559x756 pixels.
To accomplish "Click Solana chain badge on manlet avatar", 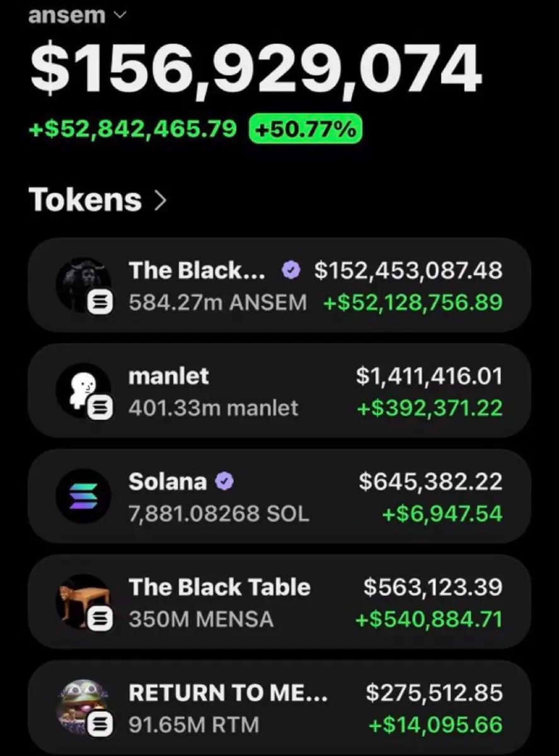I will [100, 409].
